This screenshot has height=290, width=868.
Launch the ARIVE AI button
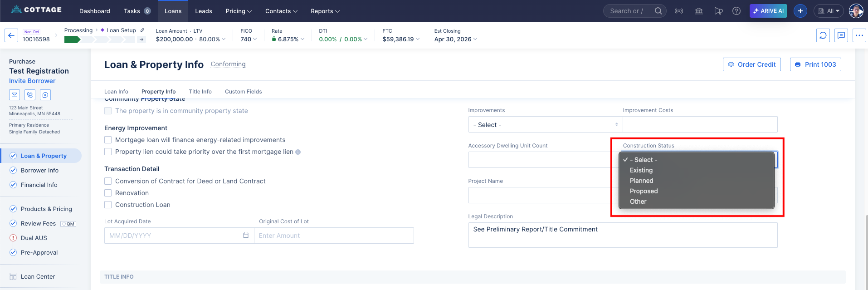[768, 11]
